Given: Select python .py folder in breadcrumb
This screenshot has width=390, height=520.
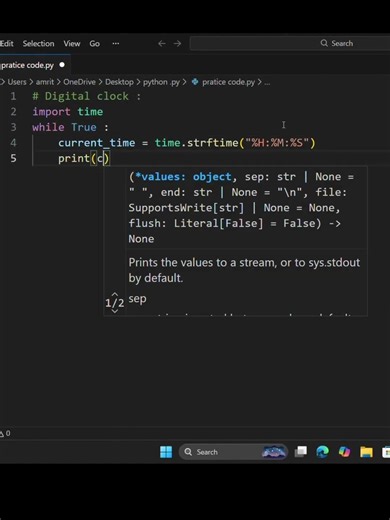Looking at the screenshot, I should tap(161, 82).
